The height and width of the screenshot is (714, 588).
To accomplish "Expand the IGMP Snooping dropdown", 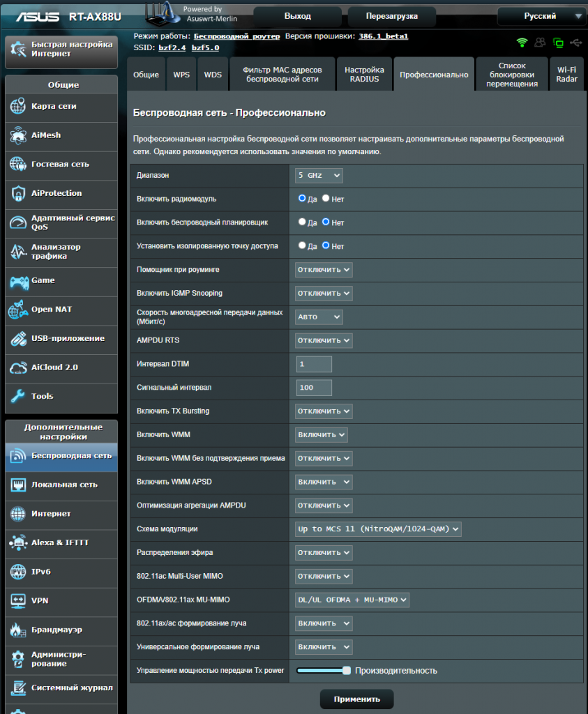I will [x=324, y=294].
